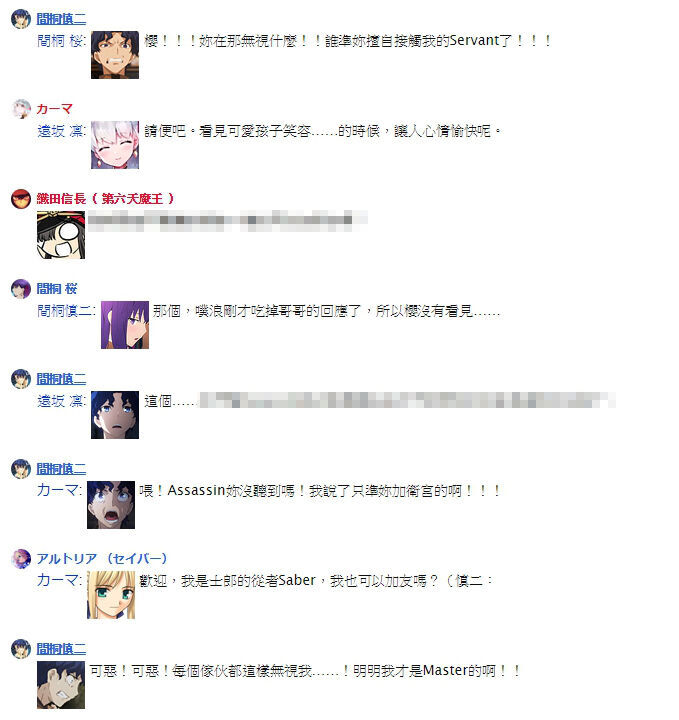Click last post's 間桐慎二 round avatar

point(21,649)
